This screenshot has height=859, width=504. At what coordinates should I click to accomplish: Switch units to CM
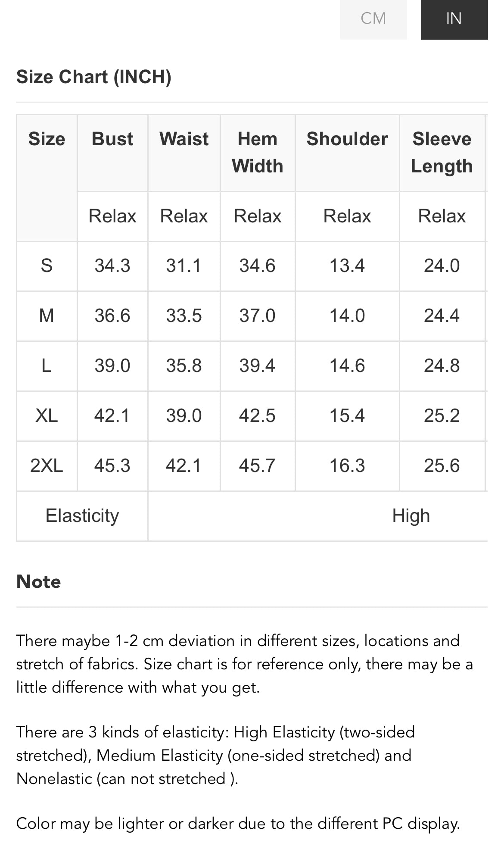coord(373,19)
